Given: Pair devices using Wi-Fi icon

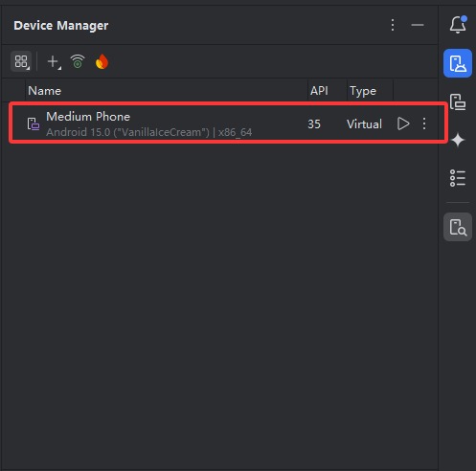Looking at the screenshot, I should pyautogui.click(x=78, y=61).
